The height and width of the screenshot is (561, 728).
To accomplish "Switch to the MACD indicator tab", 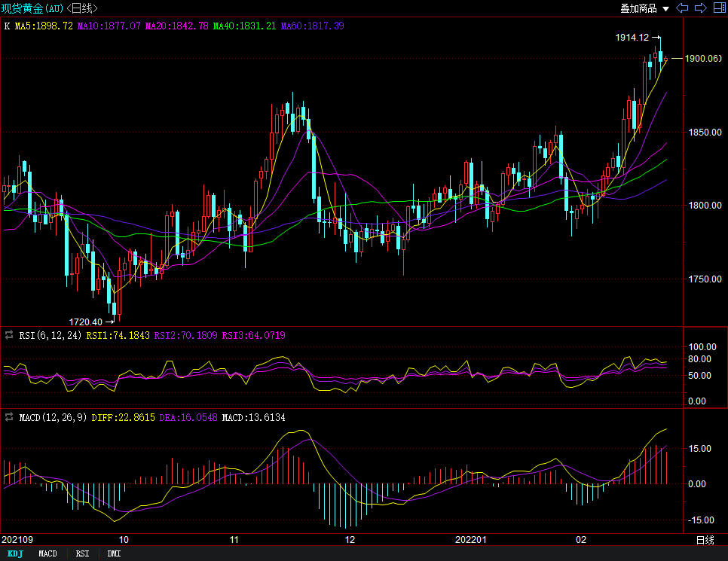I will coord(47,554).
